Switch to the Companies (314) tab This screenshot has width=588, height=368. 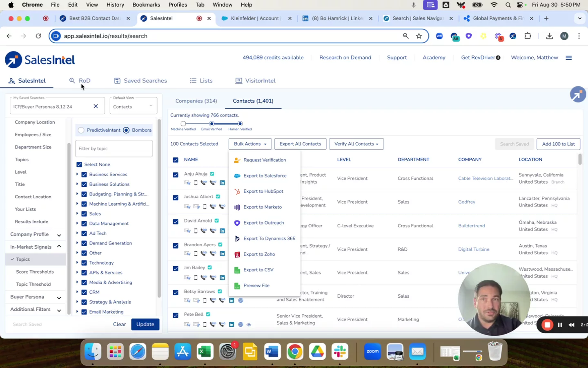[x=196, y=101]
